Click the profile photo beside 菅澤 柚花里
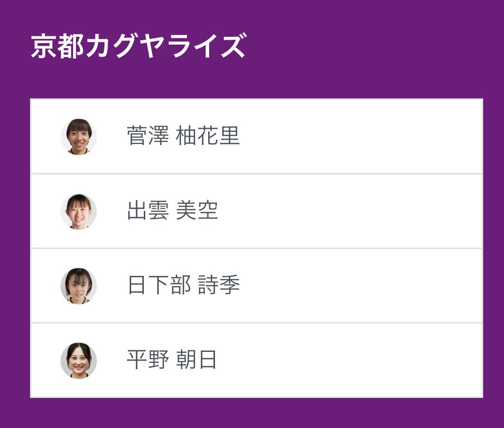 78,137
